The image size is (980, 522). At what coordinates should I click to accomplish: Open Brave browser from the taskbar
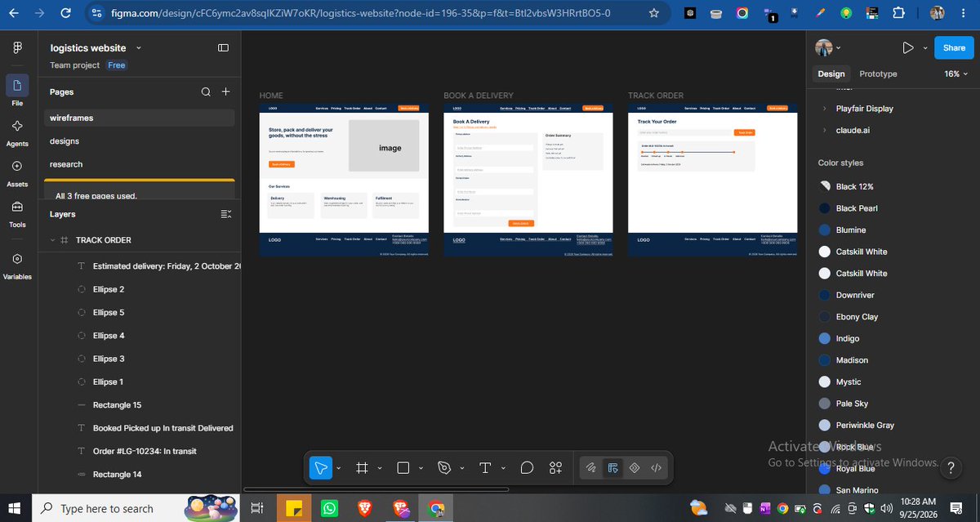(364, 509)
